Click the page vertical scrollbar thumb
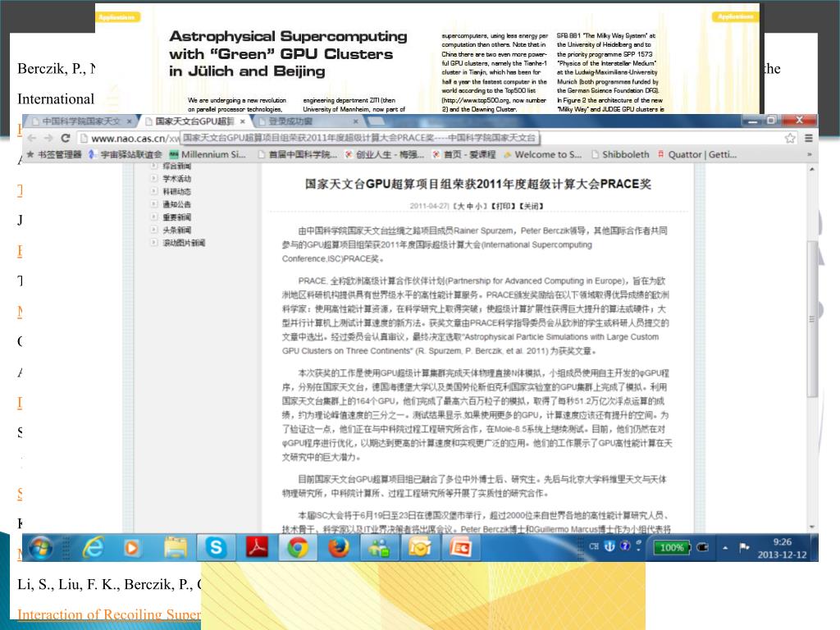840x630 pixels. [812, 319]
